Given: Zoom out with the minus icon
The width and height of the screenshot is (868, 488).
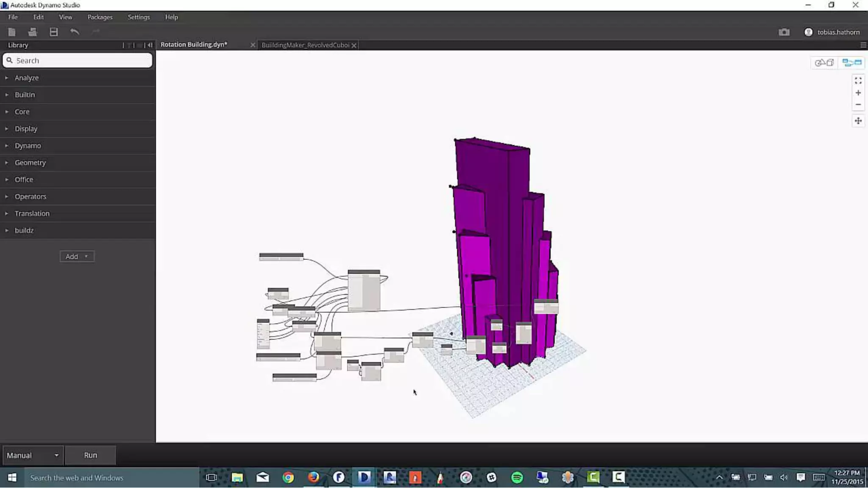Looking at the screenshot, I should [858, 105].
